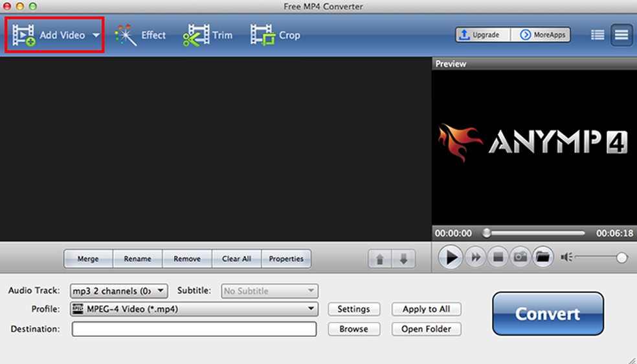The image size is (637, 364).
Task: Click the Rename button
Action: [137, 259]
